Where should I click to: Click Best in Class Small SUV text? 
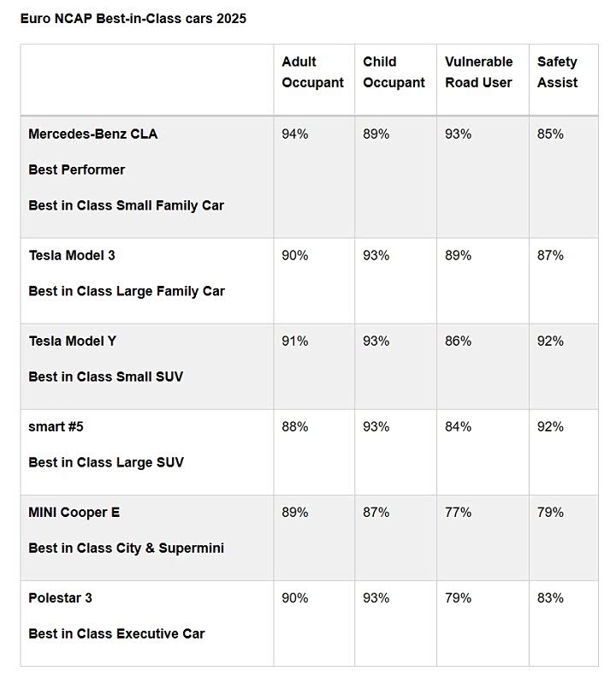coord(105,377)
